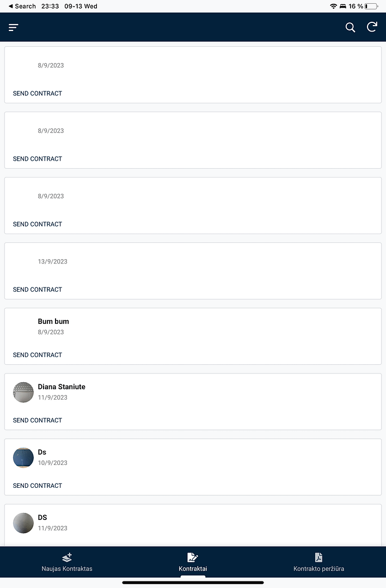The width and height of the screenshot is (386, 588).
Task: Go back to Search in status bar
Action: 22,6
